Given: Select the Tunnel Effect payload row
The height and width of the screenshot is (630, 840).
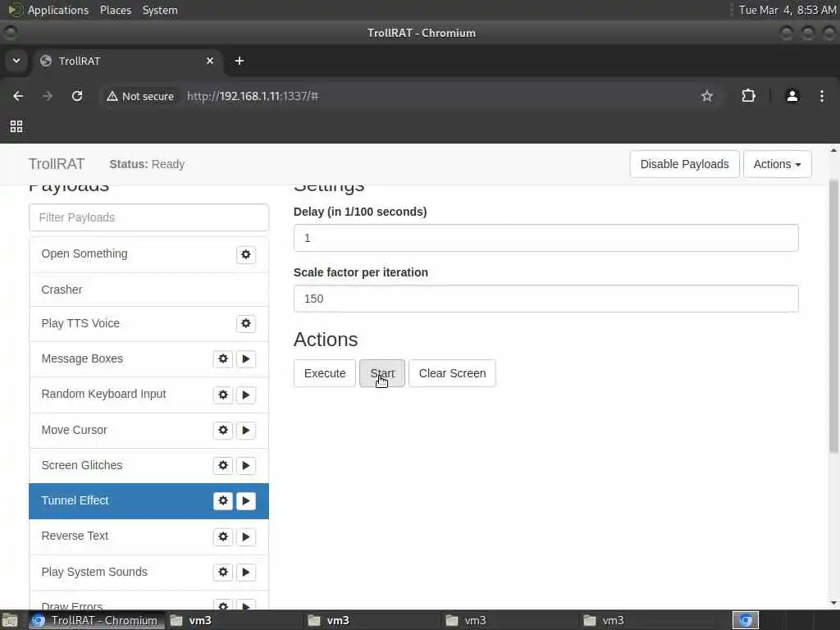Looking at the screenshot, I should tap(149, 501).
